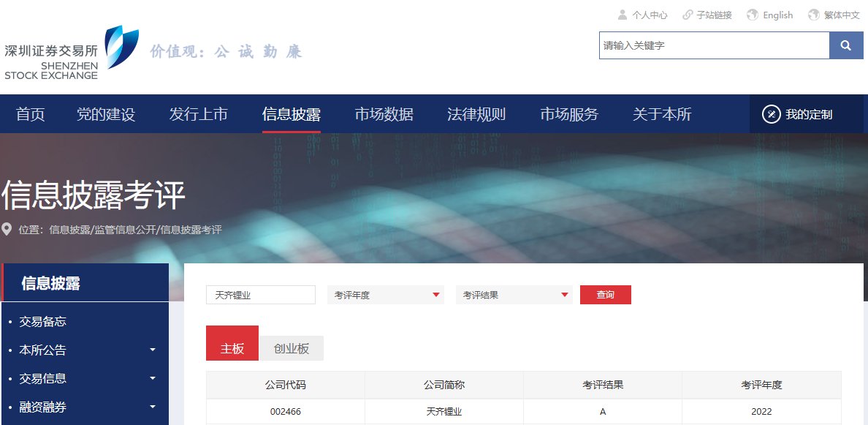This screenshot has height=425, width=868.
Task: Open the 市场数据 nav menu
Action: [384, 115]
